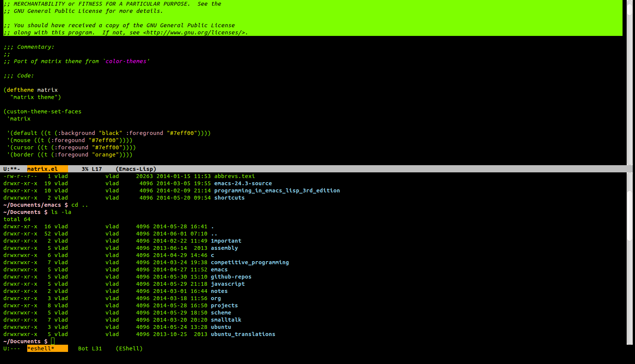Click the 'ls -la' command in eshell
The image size is (635, 364).
coord(61,212)
